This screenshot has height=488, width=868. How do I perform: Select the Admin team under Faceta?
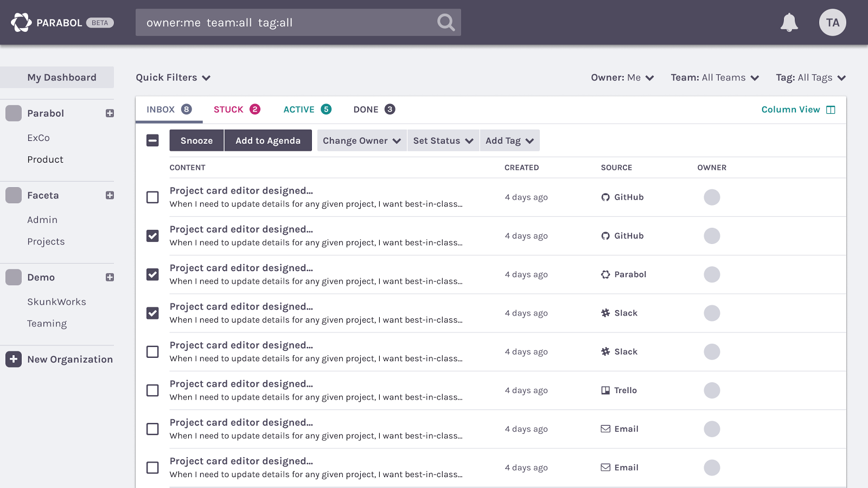click(42, 220)
